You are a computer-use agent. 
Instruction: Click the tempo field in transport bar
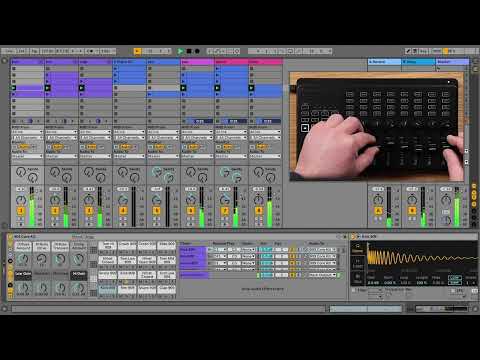tap(48, 51)
